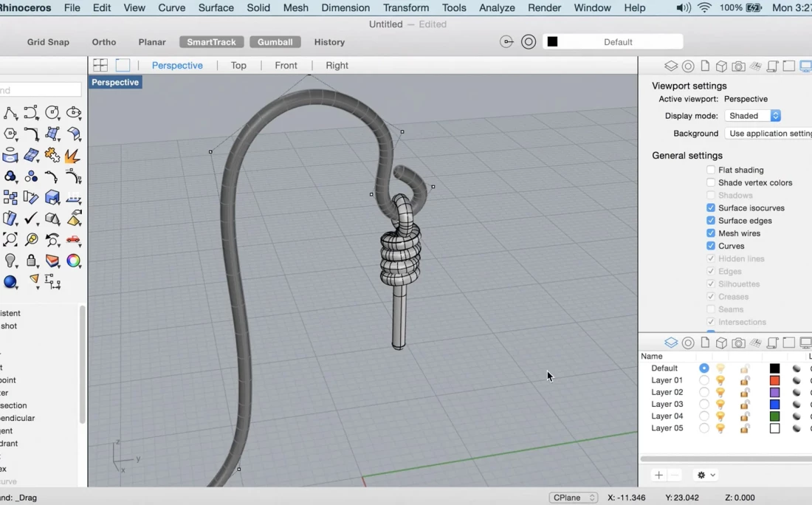Click the blue render sphere icon
The width and height of the screenshot is (812, 505).
pos(10,282)
